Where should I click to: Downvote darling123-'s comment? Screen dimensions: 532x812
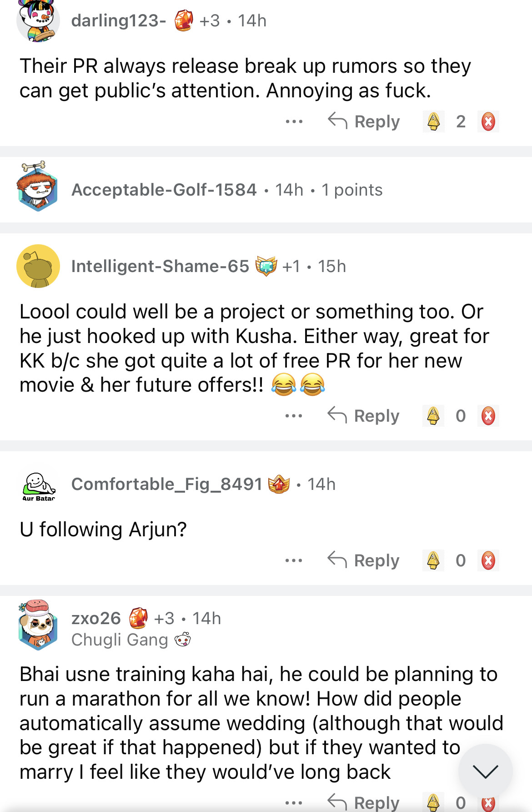pyautogui.click(x=488, y=122)
